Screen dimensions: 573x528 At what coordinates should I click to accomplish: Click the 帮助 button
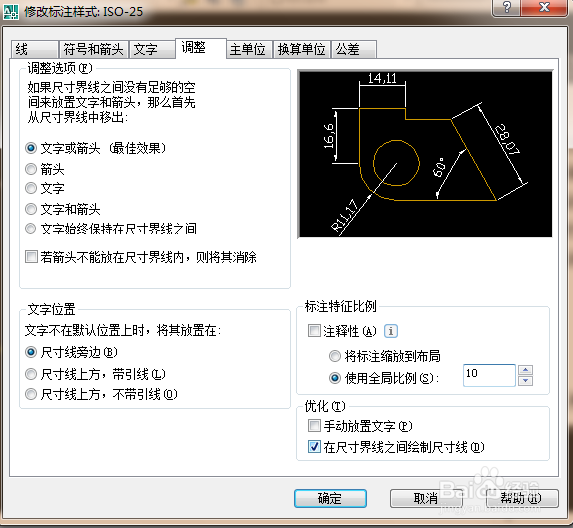coord(522,499)
